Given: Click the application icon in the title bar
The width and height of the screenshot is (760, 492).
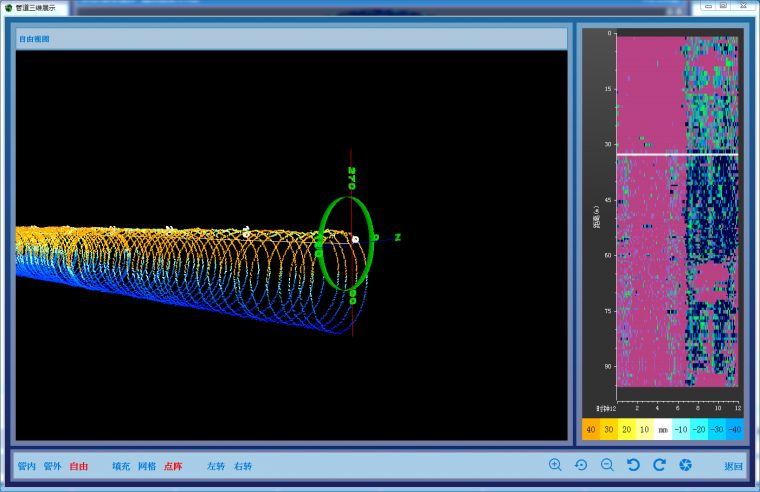Looking at the screenshot, I should (8, 7).
